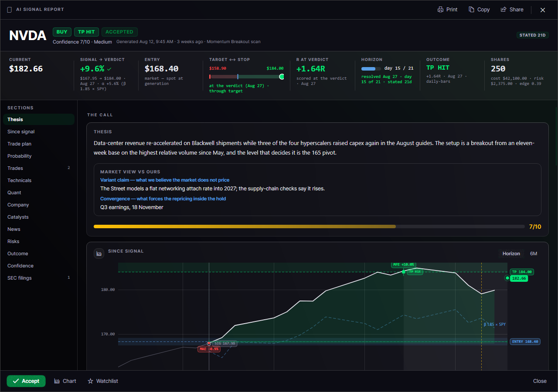Share the signal report
Image resolution: width=558 pixels, height=392 pixels.
point(512,10)
